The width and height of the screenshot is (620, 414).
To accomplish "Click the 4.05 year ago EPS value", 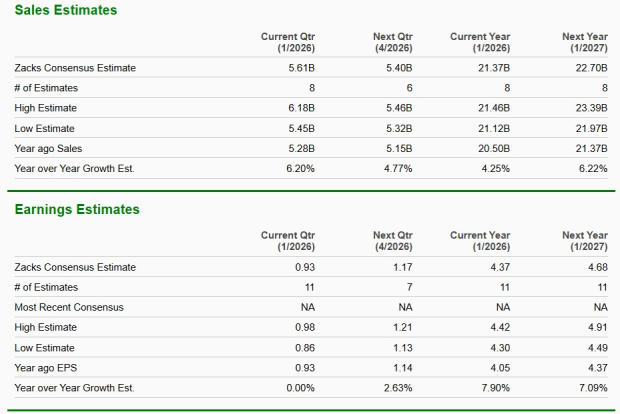I will [x=501, y=367].
